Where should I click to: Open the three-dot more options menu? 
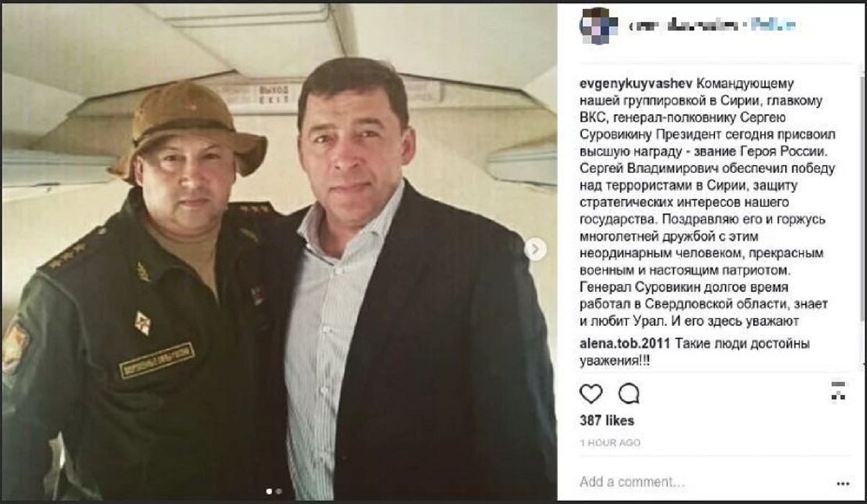coord(843,483)
